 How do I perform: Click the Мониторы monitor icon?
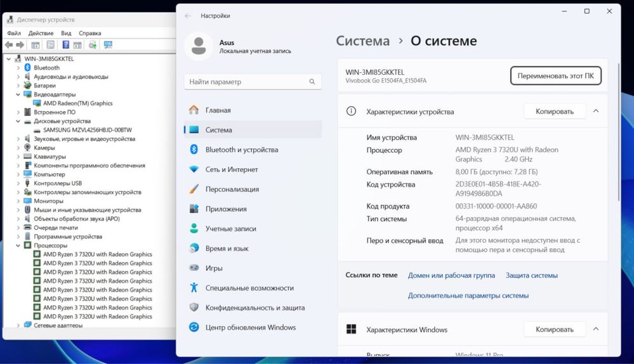click(x=27, y=201)
